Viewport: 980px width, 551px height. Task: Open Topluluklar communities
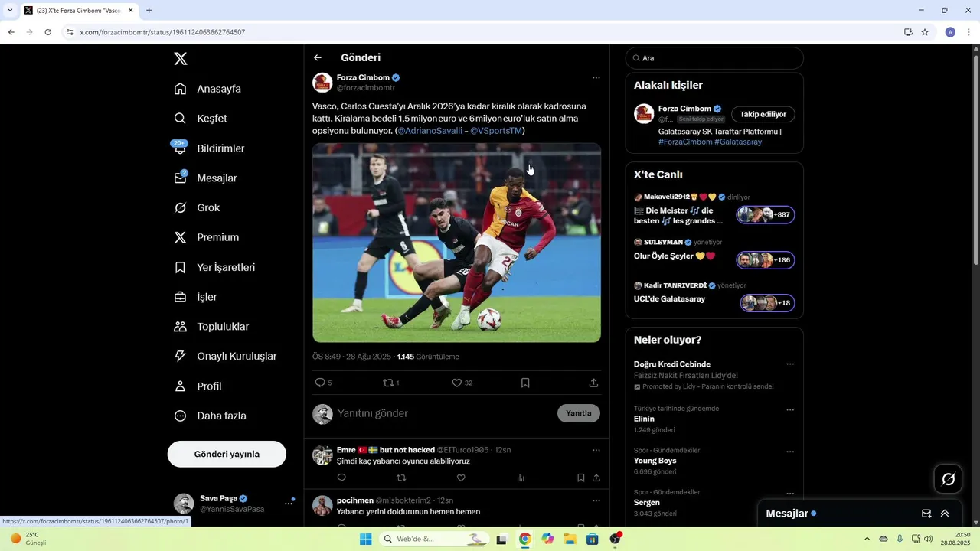(212, 327)
